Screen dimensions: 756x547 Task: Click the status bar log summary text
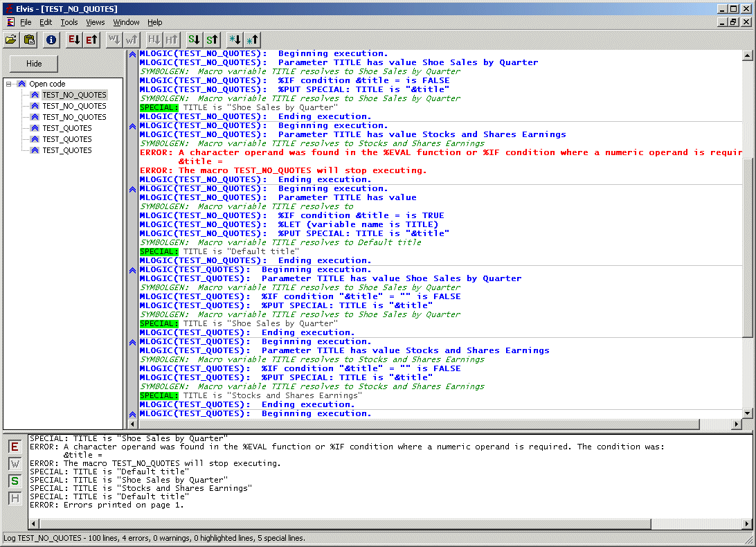(x=154, y=538)
